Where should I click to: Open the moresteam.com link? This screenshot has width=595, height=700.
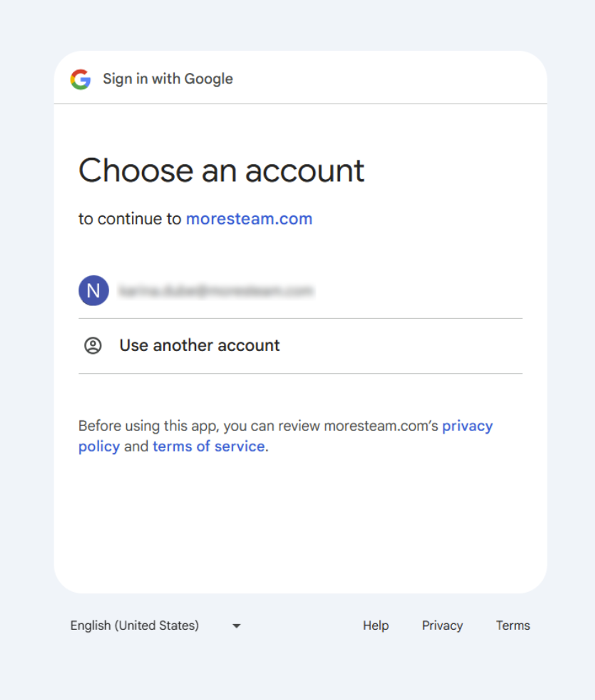point(249,218)
